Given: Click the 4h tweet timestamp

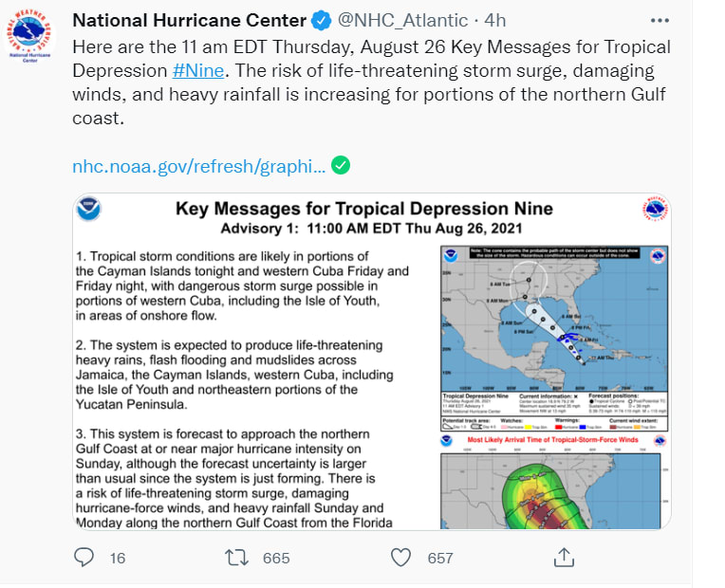Looking at the screenshot, I should click(495, 21).
